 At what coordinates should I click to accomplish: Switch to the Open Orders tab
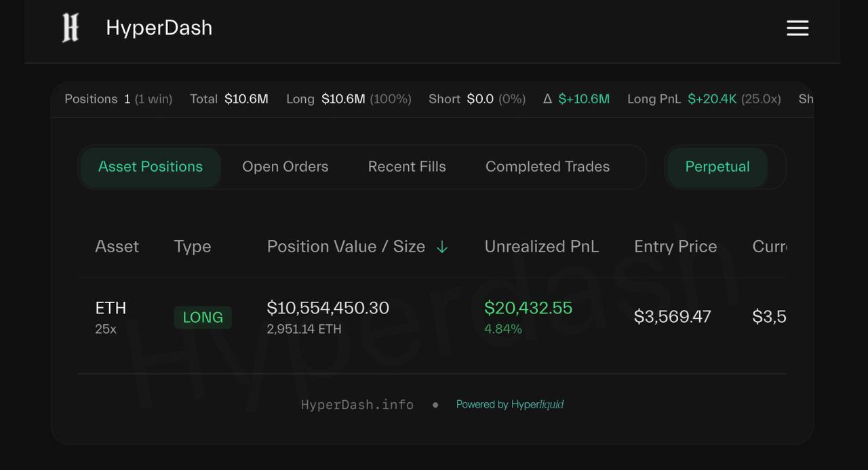pos(285,167)
